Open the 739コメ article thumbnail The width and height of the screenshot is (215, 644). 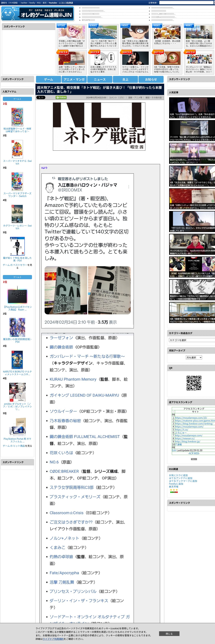click(x=72, y=58)
